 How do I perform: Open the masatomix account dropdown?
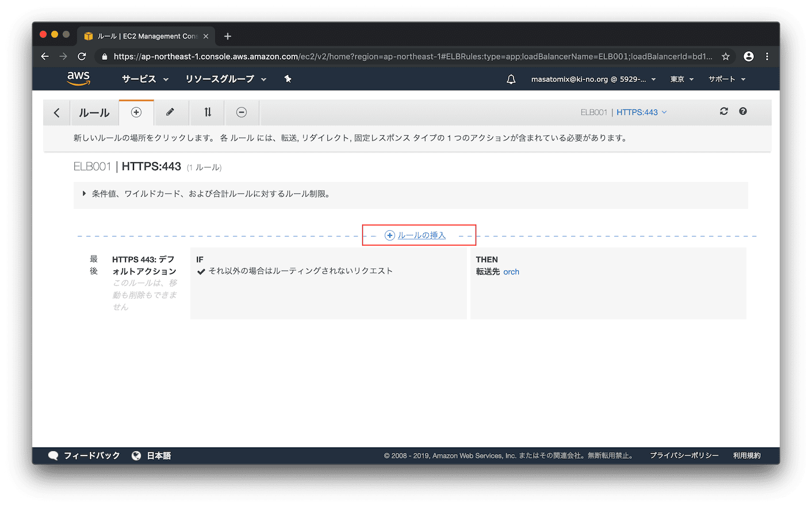click(593, 79)
